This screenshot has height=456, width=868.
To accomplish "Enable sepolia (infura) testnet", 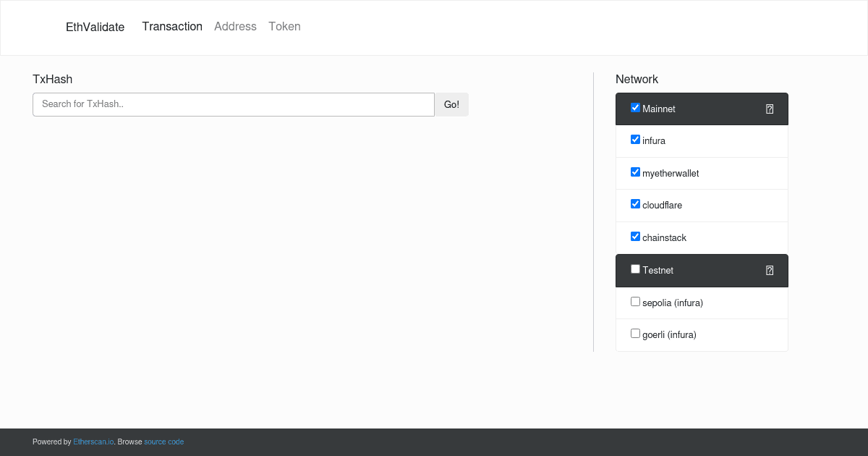I will (x=635, y=301).
